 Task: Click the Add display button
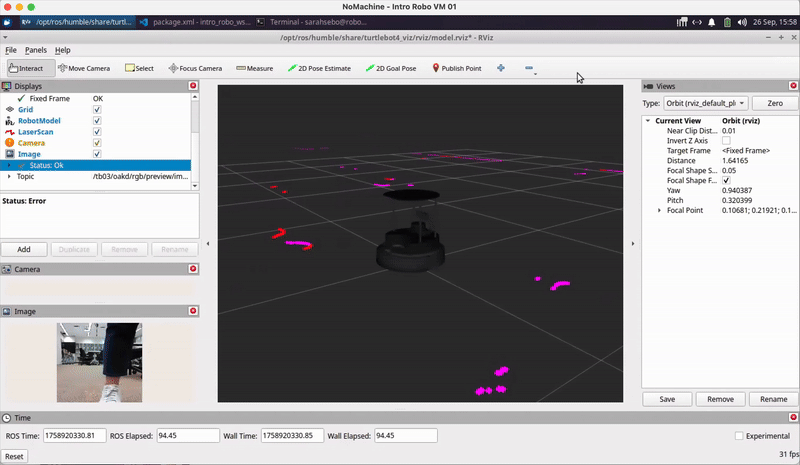point(24,249)
